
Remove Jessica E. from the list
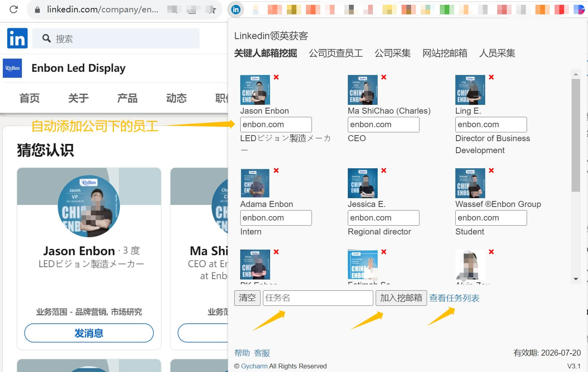click(x=384, y=170)
